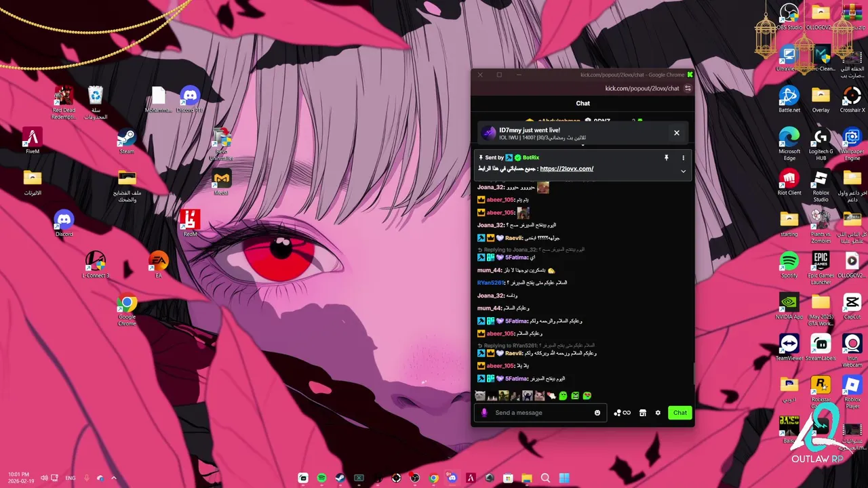Select the Discord desktop icon below folders
The width and height of the screenshot is (868, 488).
click(x=64, y=224)
